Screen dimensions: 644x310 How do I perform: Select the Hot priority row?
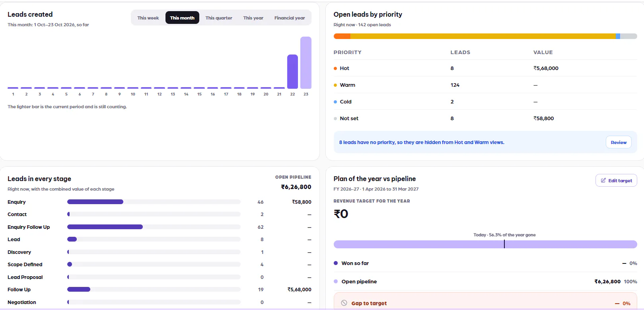click(485, 68)
